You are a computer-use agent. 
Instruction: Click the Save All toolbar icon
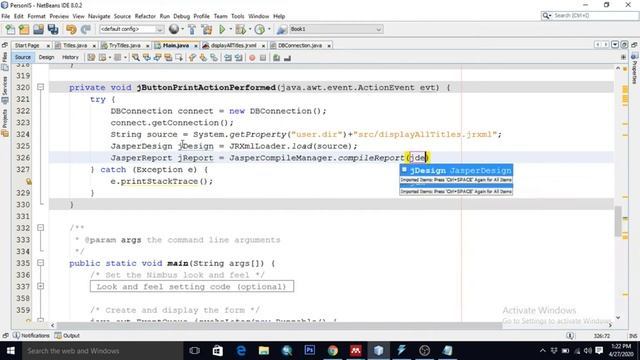point(53,29)
